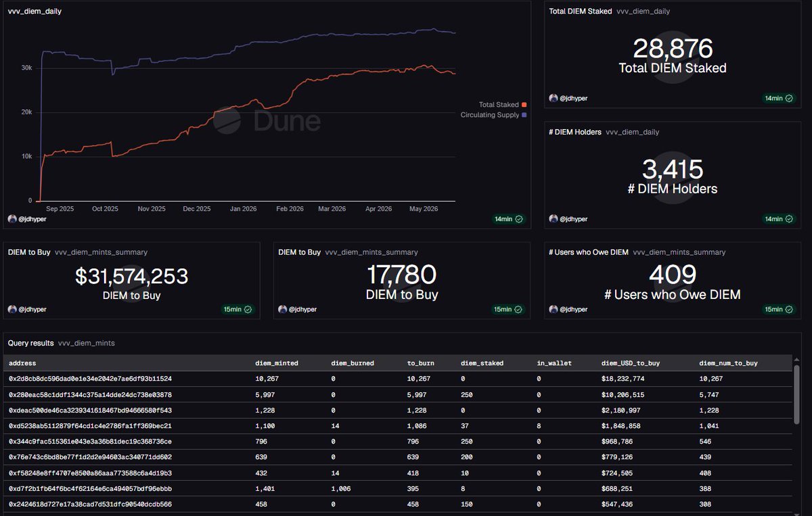812x516 pixels.
Task: Sort table by diem_staked column header
Action: click(x=482, y=363)
